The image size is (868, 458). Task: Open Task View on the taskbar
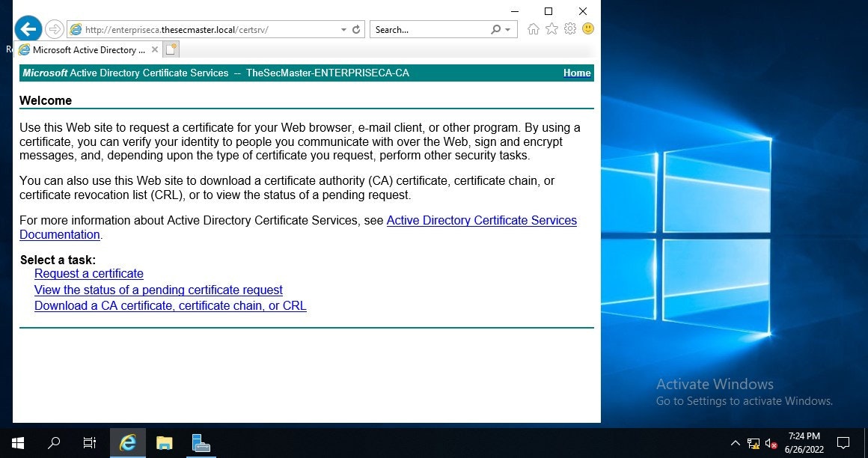[x=89, y=443]
